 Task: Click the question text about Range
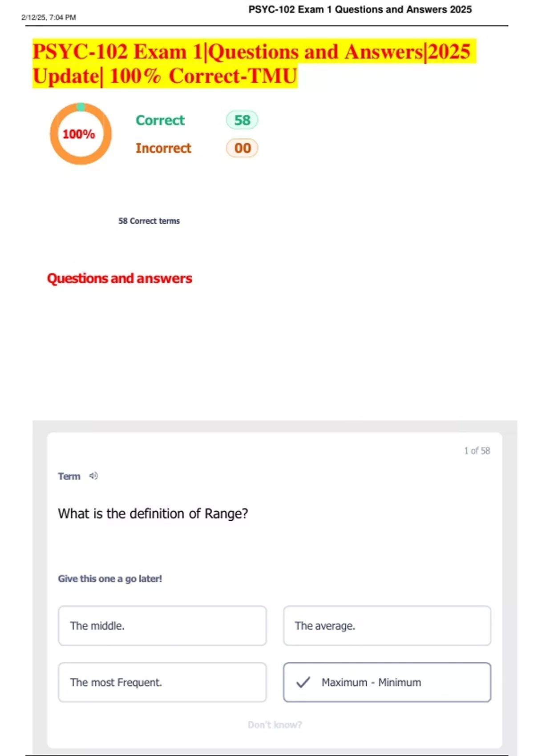[x=153, y=514]
